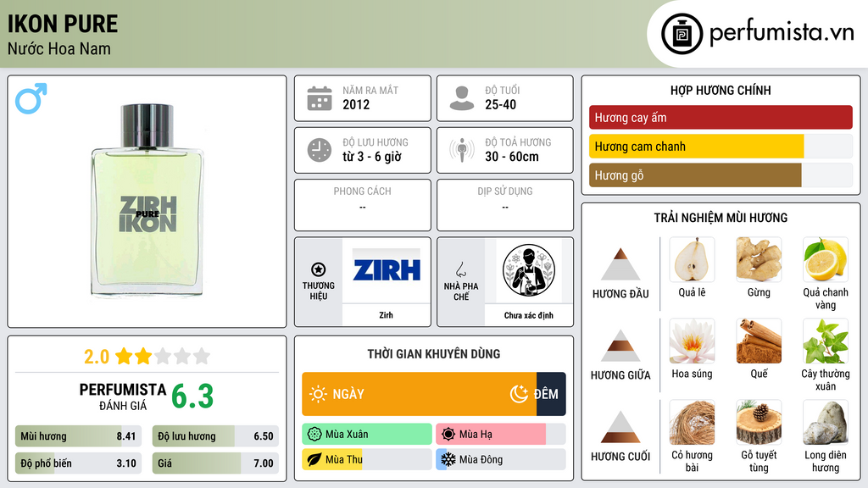Click the Trải nghiệm mùi hương heading
Screen dimensions: 868x488
[x=721, y=218]
